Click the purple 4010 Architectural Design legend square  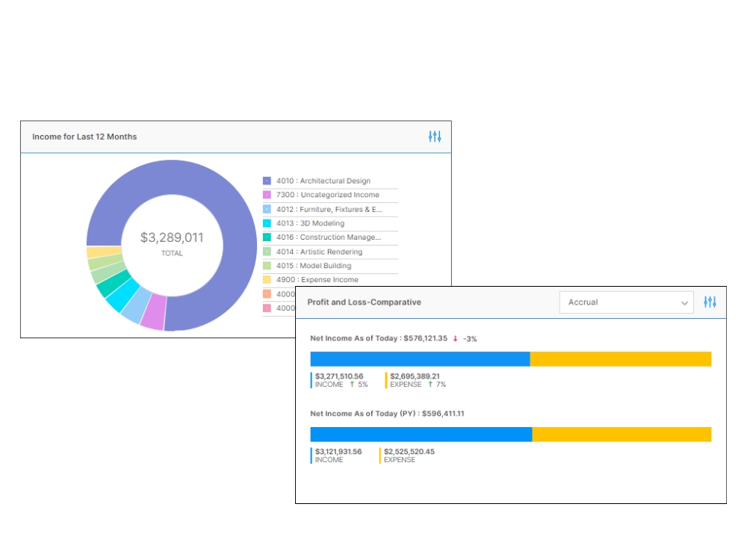pos(267,181)
